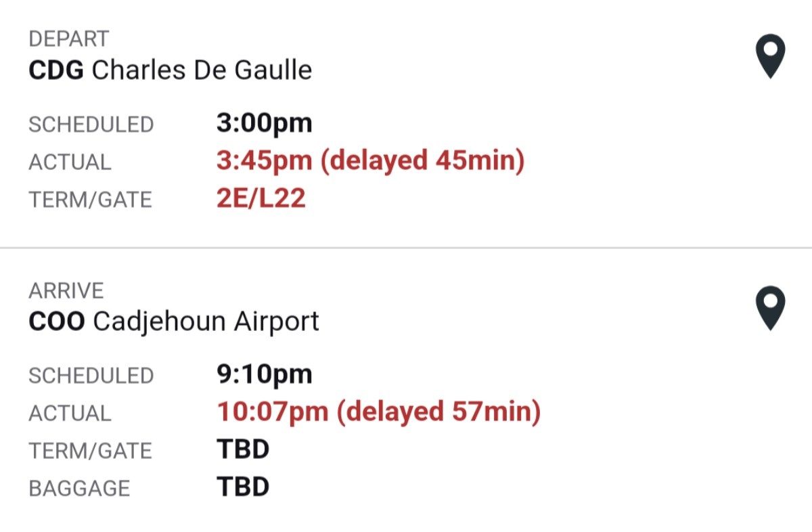
Task: Tap the actual arrival time 10:07pm delayed
Action: pyautogui.click(x=378, y=412)
